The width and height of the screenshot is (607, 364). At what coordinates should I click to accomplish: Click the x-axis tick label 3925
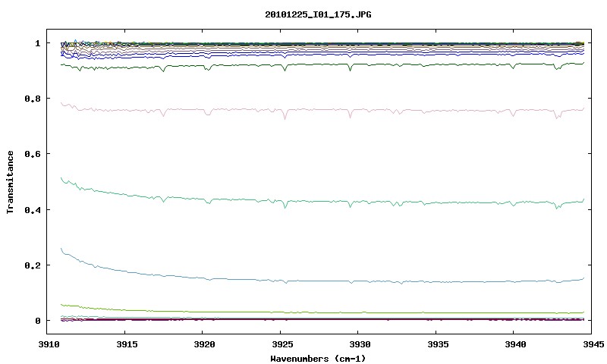pyautogui.click(x=282, y=344)
